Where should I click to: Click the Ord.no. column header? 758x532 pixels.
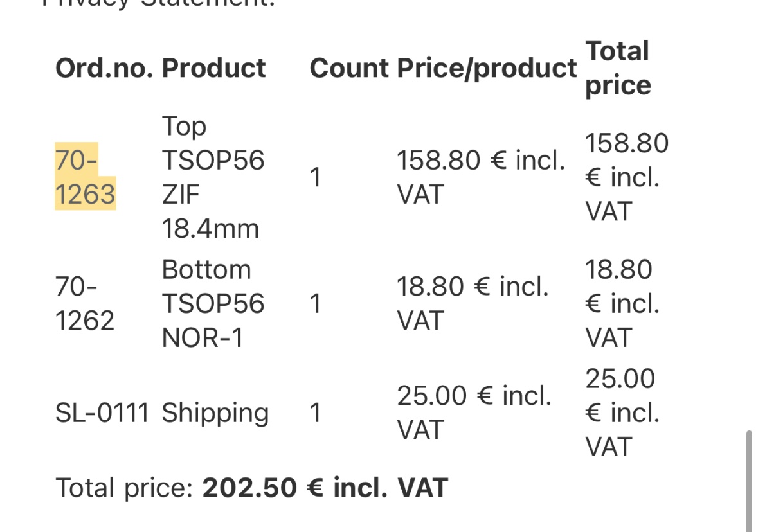pyautogui.click(x=104, y=68)
